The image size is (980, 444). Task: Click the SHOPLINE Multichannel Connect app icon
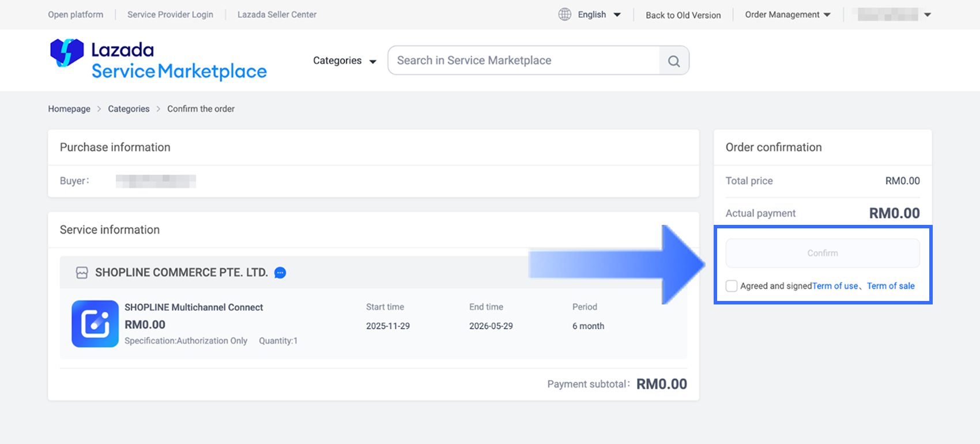tap(95, 323)
